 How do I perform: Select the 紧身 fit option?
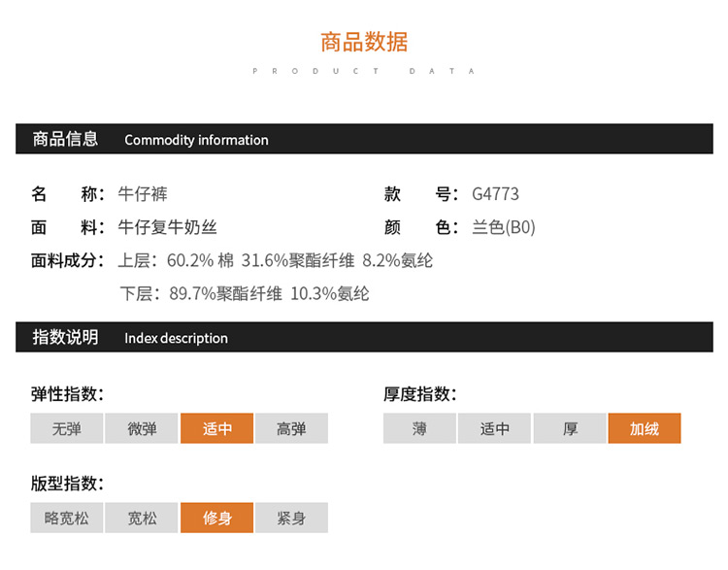point(291,518)
